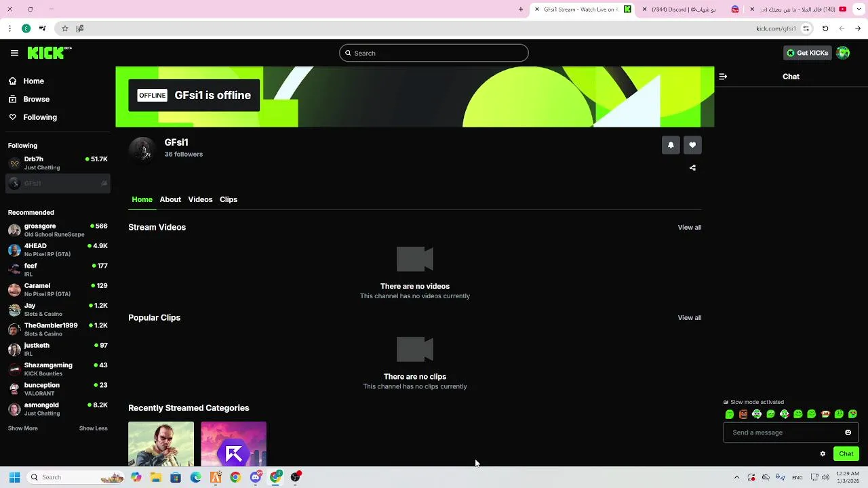This screenshot has height=488, width=868.
Task: Follow GFsi1 with the heart button
Action: tap(692, 145)
